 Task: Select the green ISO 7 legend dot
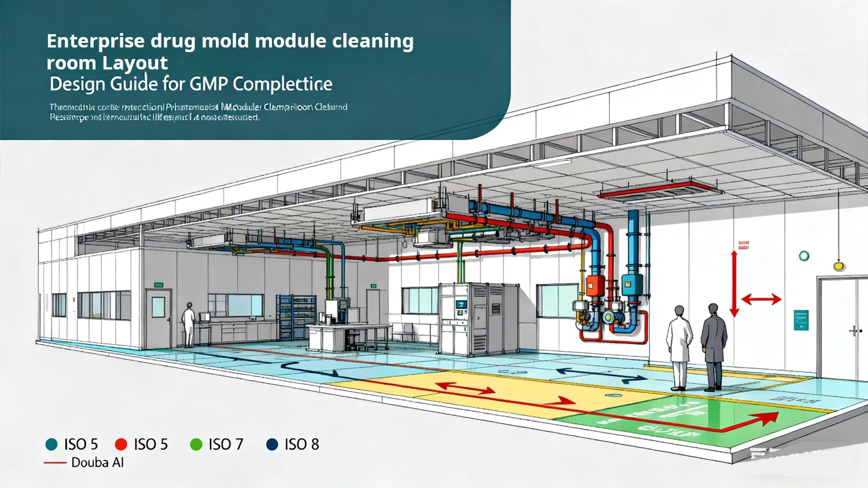[197, 445]
